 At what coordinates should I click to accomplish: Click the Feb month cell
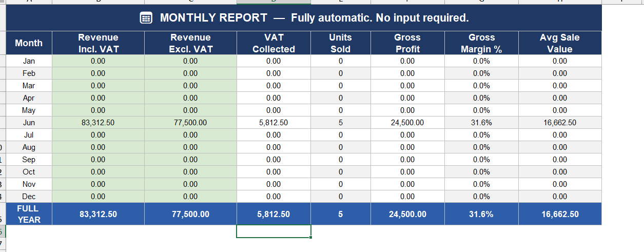click(29, 73)
